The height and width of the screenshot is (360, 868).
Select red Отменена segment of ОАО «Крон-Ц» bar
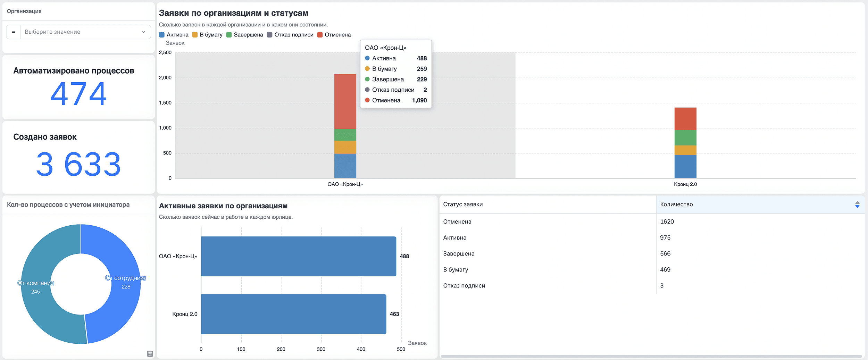[x=345, y=101]
